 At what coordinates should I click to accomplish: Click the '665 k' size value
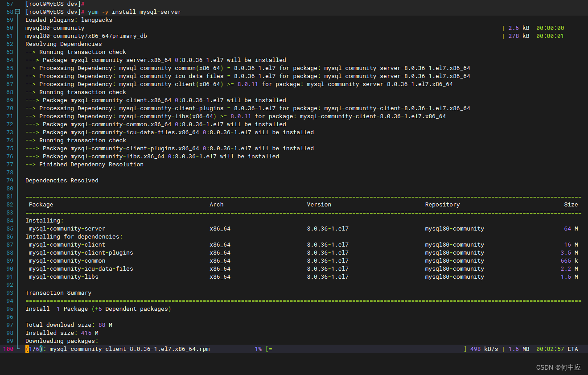[x=569, y=261]
